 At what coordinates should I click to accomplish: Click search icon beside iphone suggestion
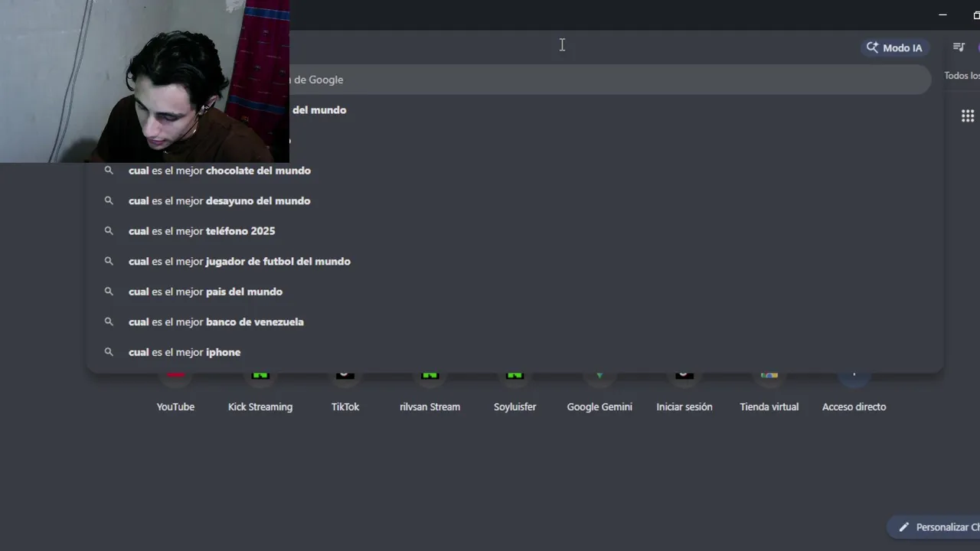(x=109, y=352)
